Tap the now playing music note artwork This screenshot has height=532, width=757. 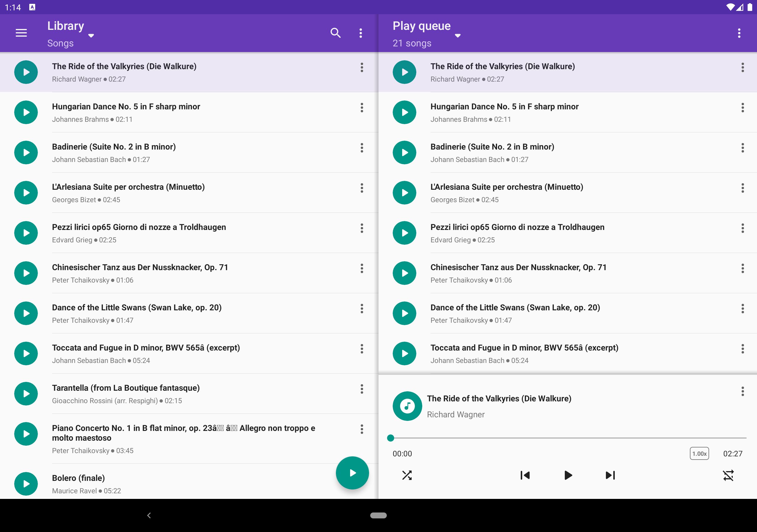point(407,406)
